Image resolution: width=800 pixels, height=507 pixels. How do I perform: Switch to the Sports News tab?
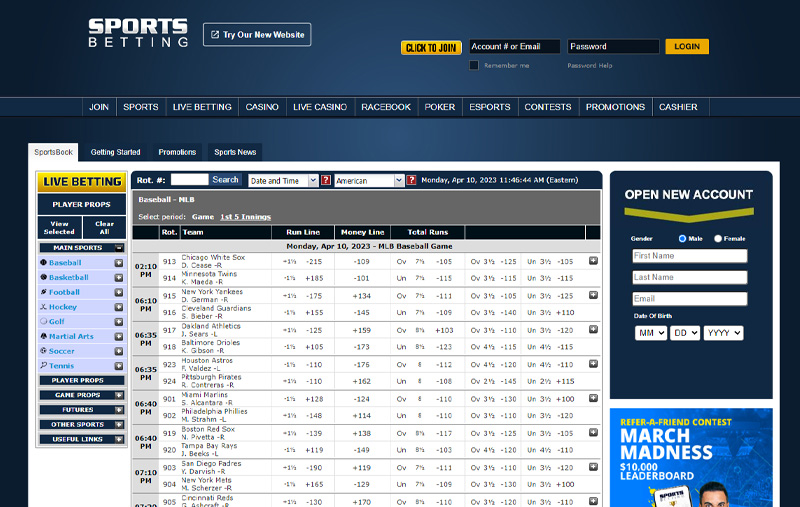[235, 152]
